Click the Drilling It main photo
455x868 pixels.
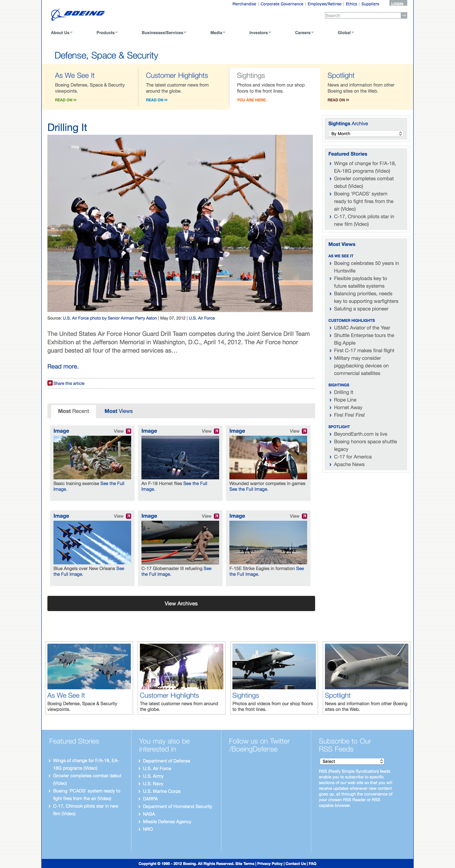point(180,223)
